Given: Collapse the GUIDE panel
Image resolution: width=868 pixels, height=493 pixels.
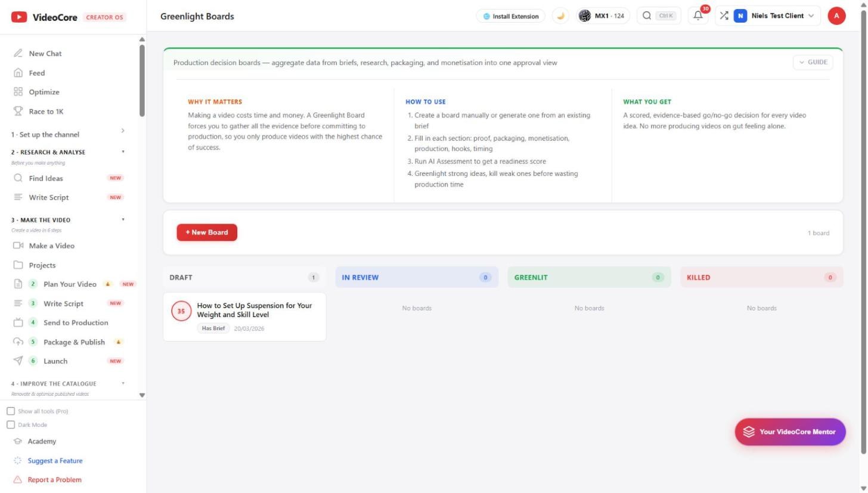Looking at the screenshot, I should pos(813,62).
